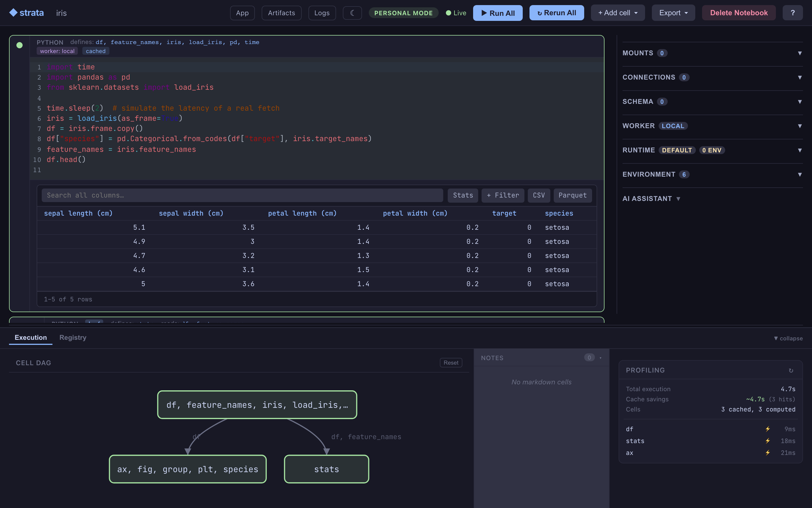Click the Search all columns field

(x=242, y=196)
